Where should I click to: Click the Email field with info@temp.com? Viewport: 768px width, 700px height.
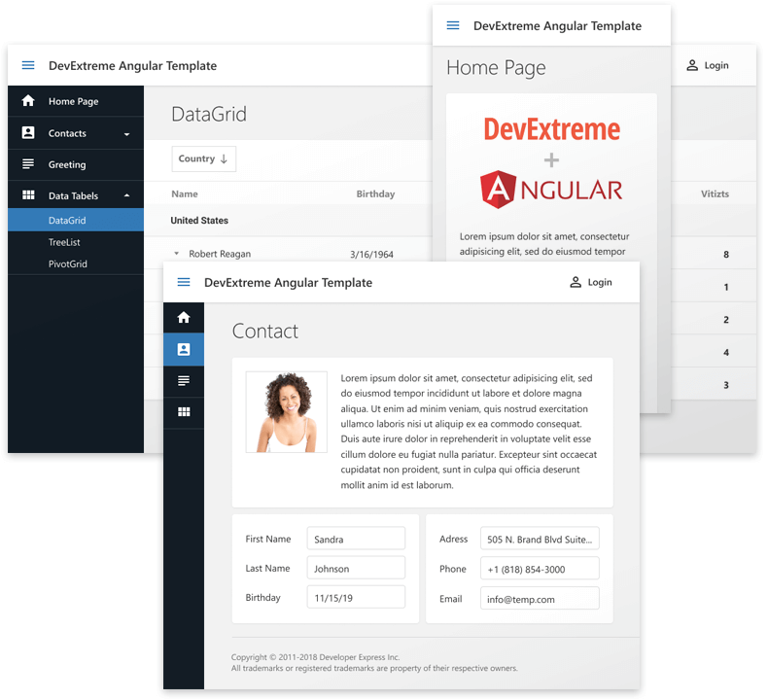coord(540,599)
